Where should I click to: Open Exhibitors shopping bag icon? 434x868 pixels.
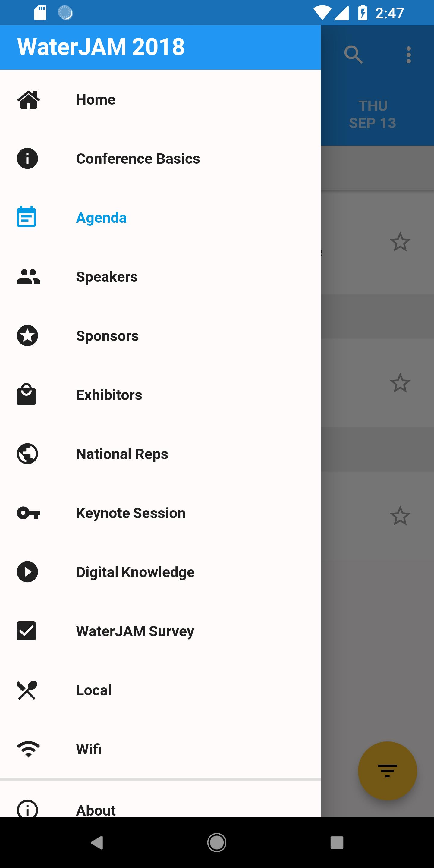click(x=27, y=394)
